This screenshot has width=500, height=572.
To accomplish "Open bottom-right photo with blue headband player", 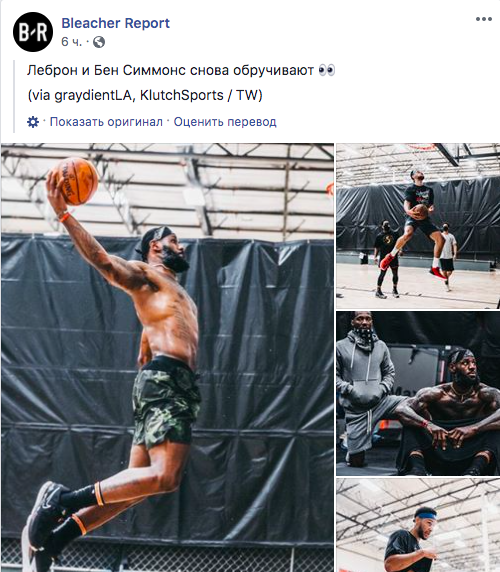I will (418, 525).
